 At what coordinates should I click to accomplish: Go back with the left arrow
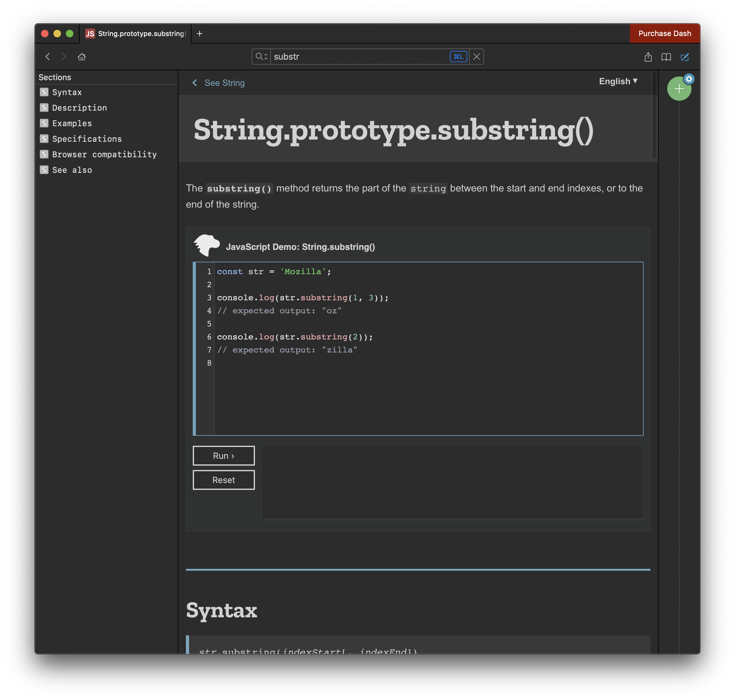(48, 57)
